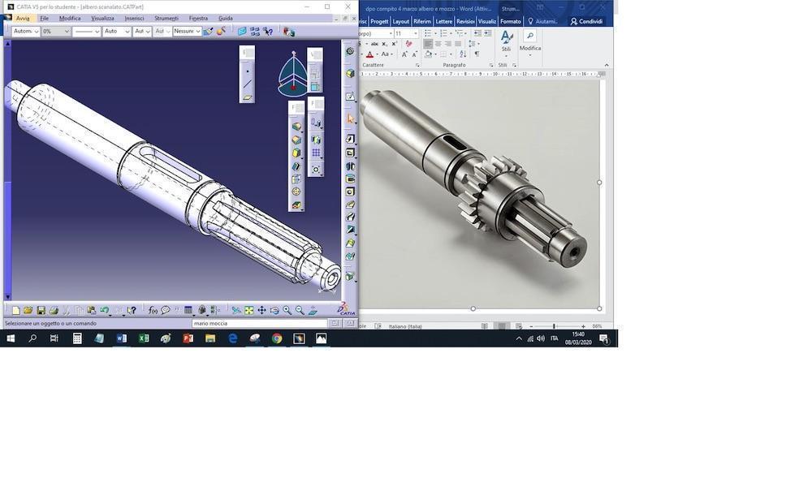Toggle show paragraph marks in Word
The image size is (812, 504).
click(477, 54)
